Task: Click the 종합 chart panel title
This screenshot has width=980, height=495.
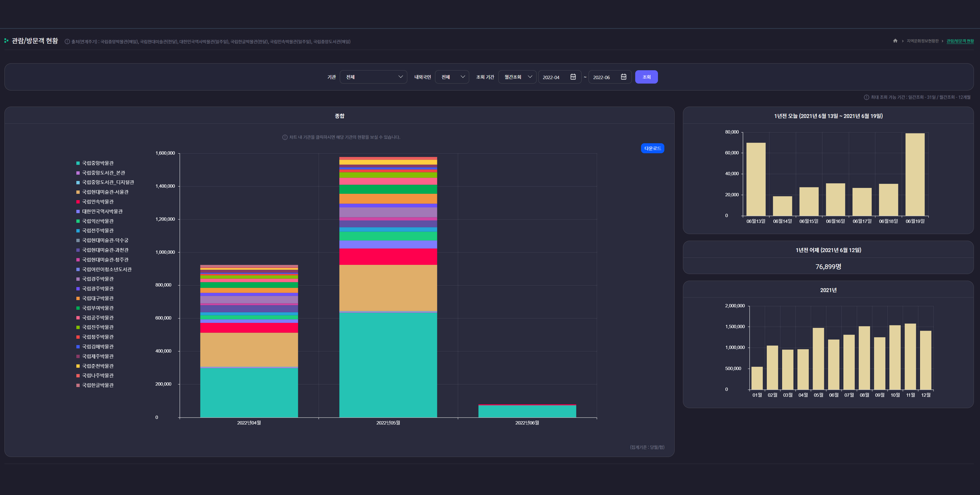Action: click(339, 116)
